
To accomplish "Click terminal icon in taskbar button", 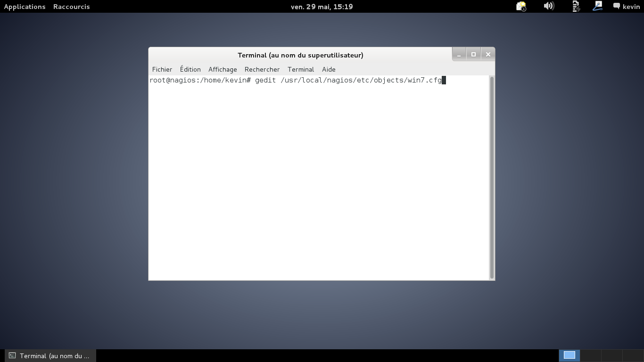I will [12, 356].
